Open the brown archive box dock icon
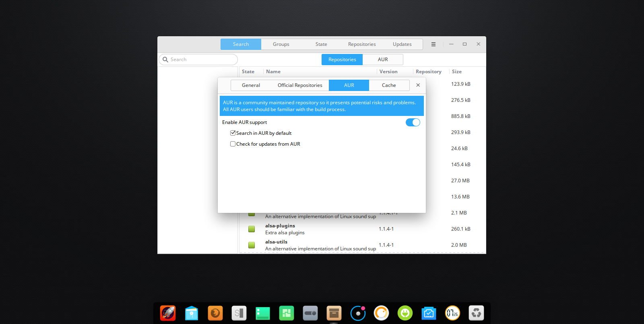The width and height of the screenshot is (644, 324). (334, 313)
